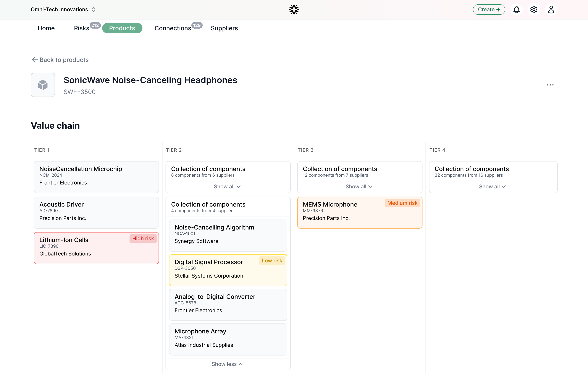Go to the Connections tab
Image resolution: width=588 pixels, height=391 pixels.
point(173,28)
